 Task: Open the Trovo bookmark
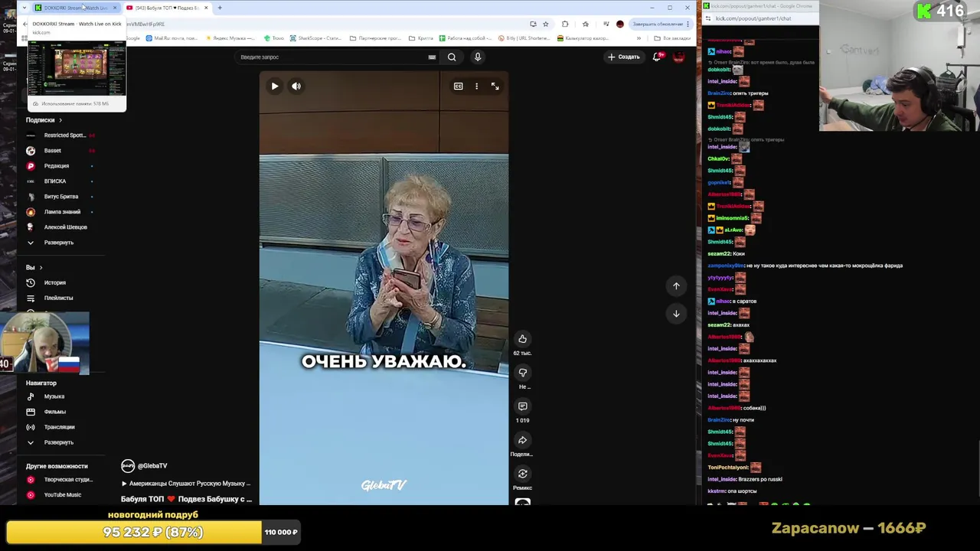[273, 38]
